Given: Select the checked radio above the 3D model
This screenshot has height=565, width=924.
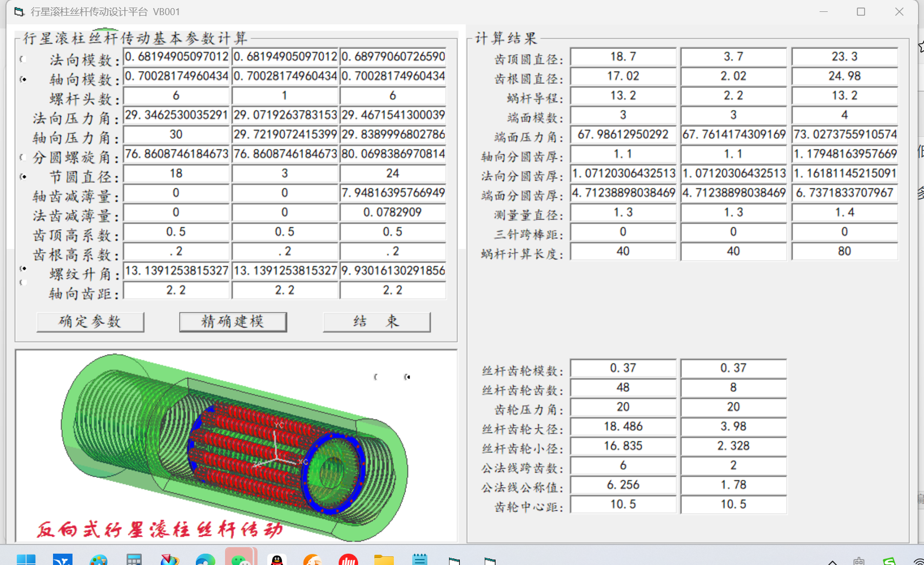Looking at the screenshot, I should tap(407, 377).
